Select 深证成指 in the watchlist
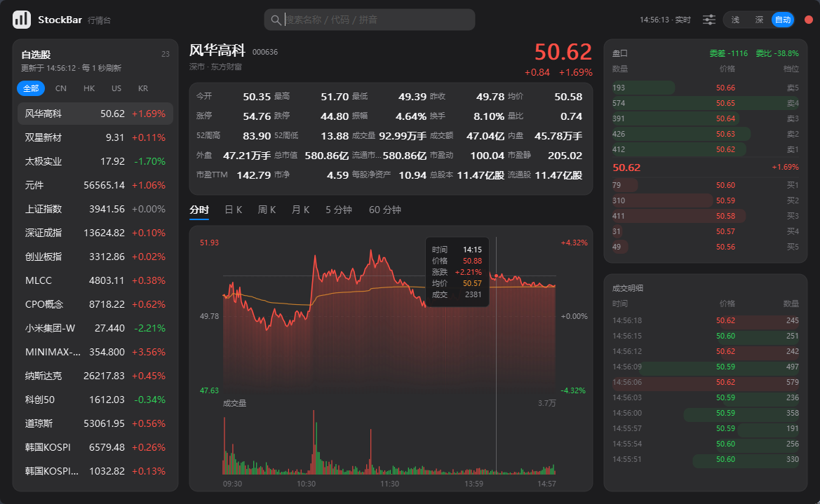820x504 pixels. point(95,233)
